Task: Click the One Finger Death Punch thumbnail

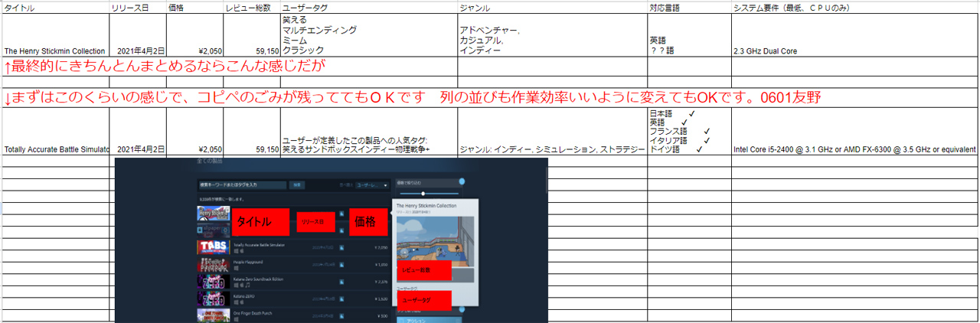Action: 213,315
